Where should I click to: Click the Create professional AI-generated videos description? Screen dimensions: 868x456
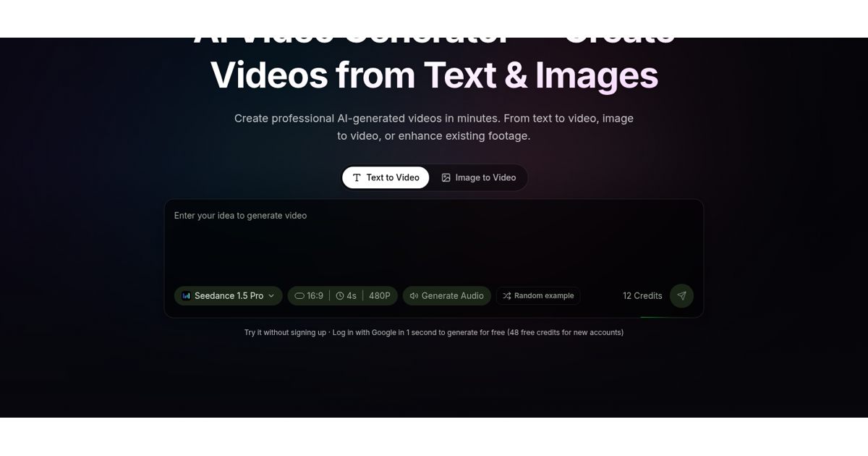(434, 127)
